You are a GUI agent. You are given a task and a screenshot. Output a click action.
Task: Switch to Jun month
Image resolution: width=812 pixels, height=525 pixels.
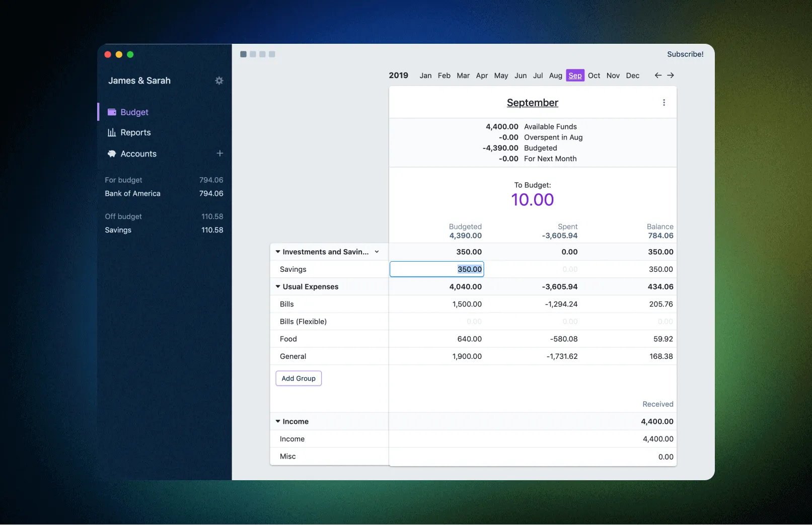pos(521,76)
